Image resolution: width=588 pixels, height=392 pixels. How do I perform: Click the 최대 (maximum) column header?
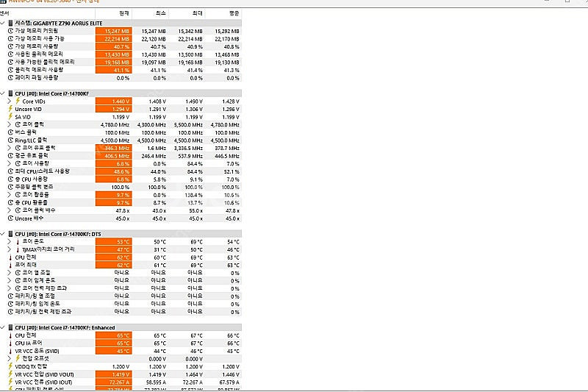(187, 13)
